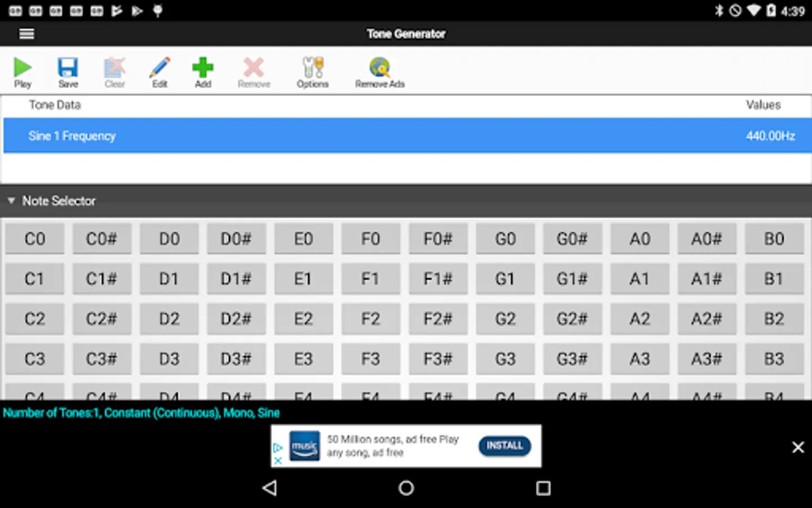The width and height of the screenshot is (812, 508).
Task: Choose the D1 note button
Action: coord(169,279)
